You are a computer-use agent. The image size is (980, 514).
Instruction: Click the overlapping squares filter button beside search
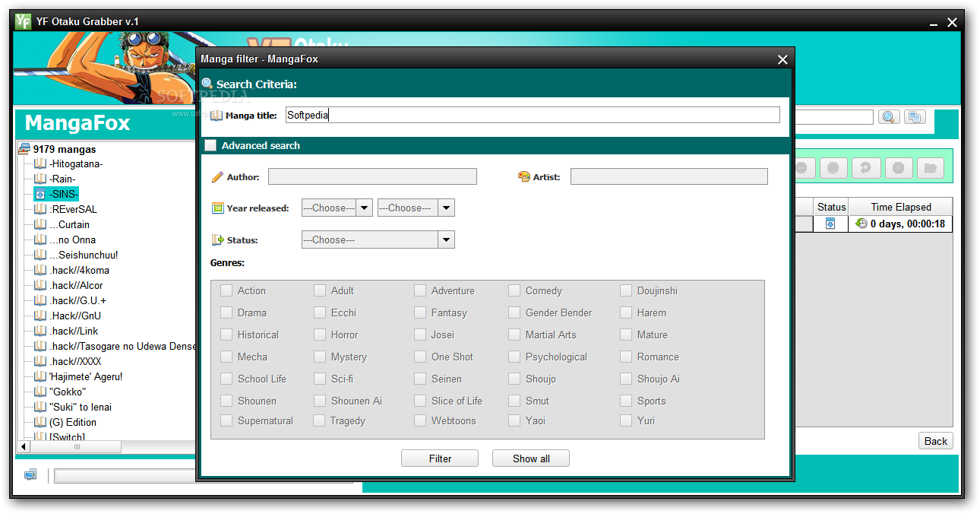tap(915, 117)
